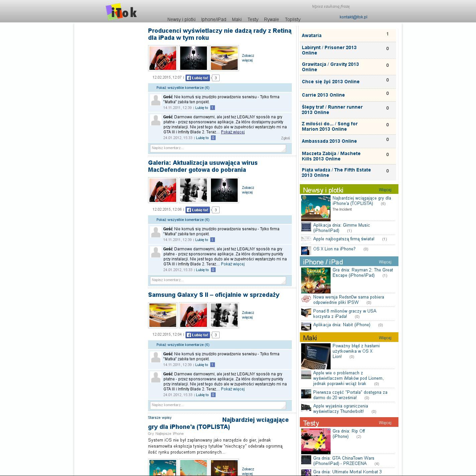The image size is (476, 476).
Task: Open 'Samsung Galaxy S II – oficjalnie w sprzedaży' article
Action: coord(214,295)
